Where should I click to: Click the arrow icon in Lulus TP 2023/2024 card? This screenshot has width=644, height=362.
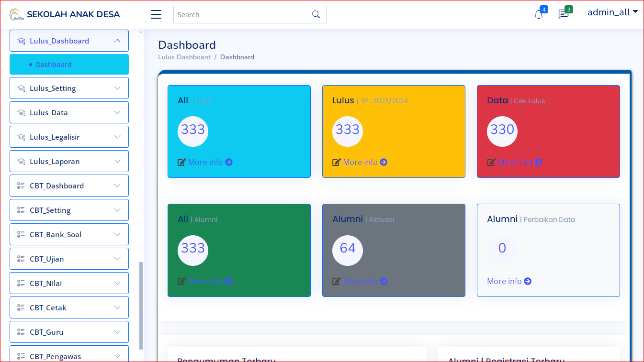pos(384,162)
